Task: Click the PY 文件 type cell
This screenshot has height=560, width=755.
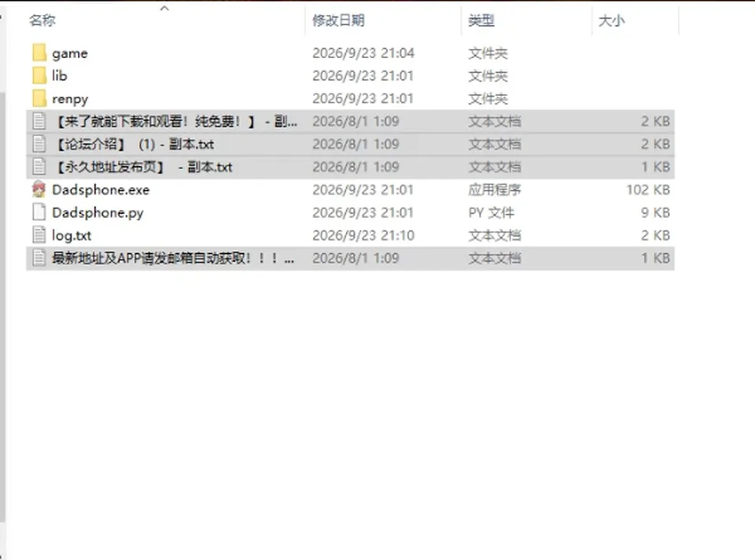Action: point(491,212)
